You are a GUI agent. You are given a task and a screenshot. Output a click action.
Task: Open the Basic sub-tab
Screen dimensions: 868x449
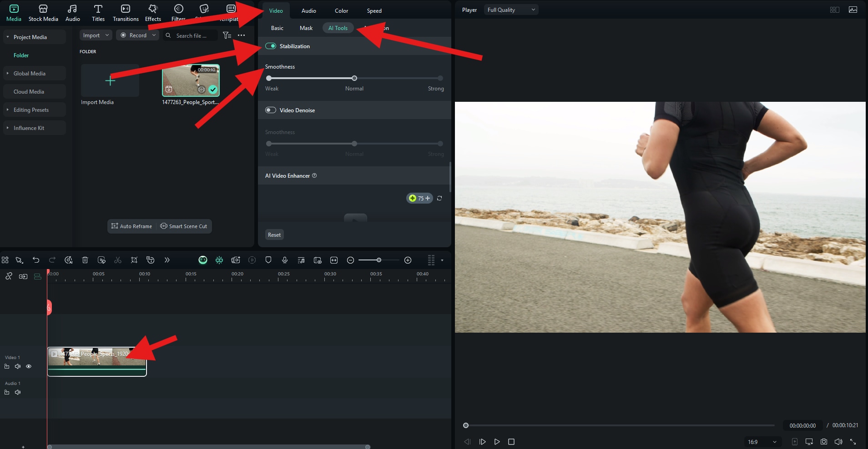(x=277, y=28)
